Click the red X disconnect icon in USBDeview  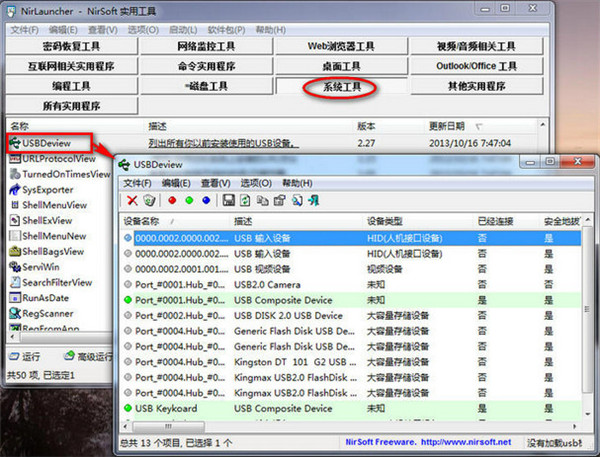(x=131, y=200)
